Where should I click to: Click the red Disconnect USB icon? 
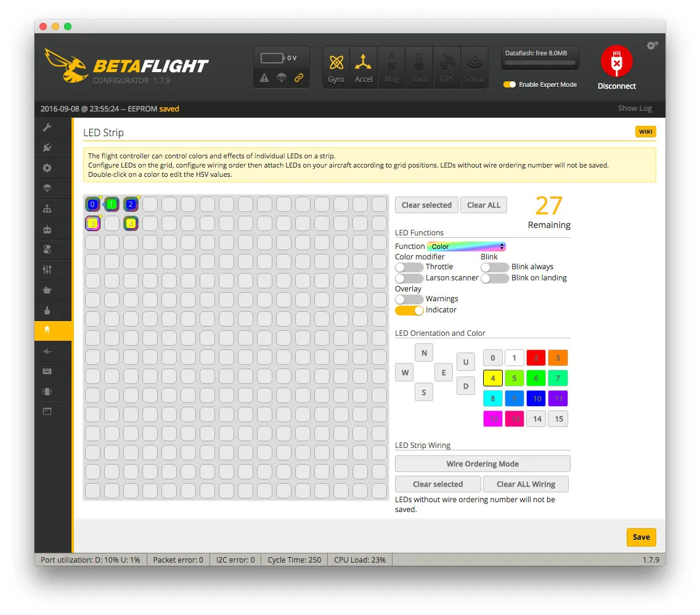616,62
